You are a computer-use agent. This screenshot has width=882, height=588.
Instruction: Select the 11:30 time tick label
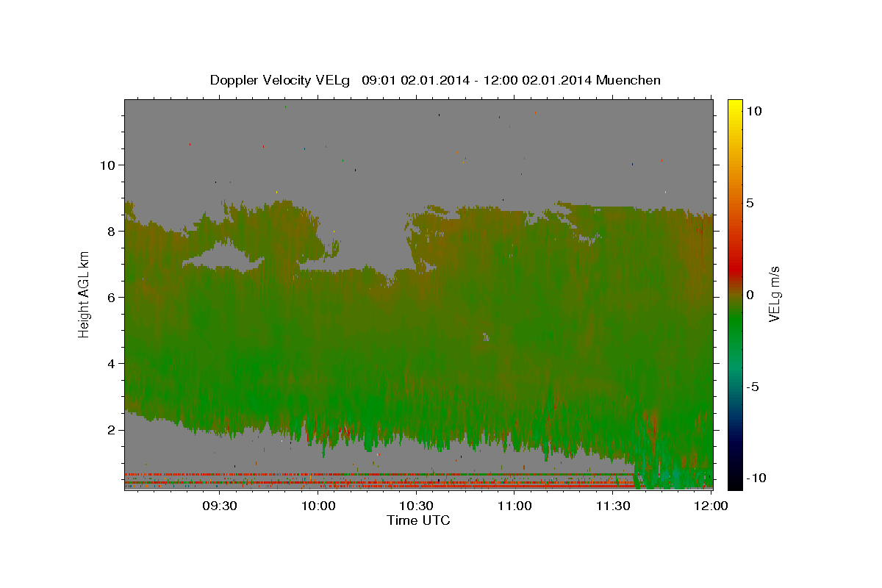(613, 506)
